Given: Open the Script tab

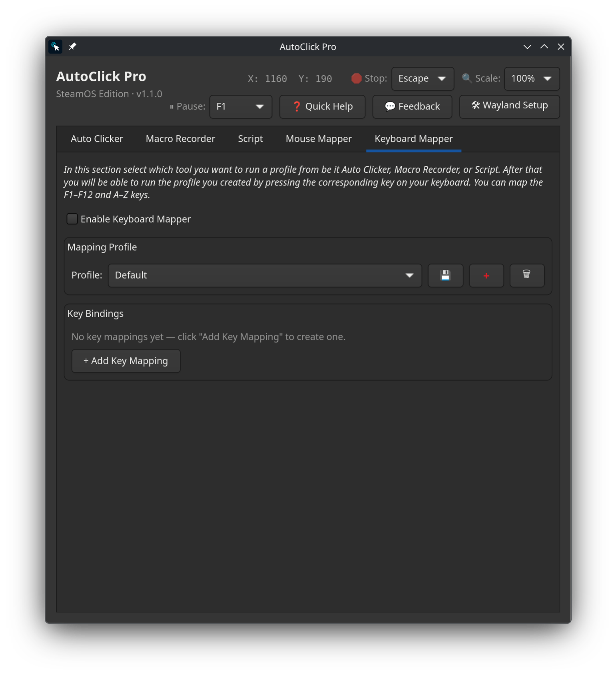Looking at the screenshot, I should [x=250, y=139].
